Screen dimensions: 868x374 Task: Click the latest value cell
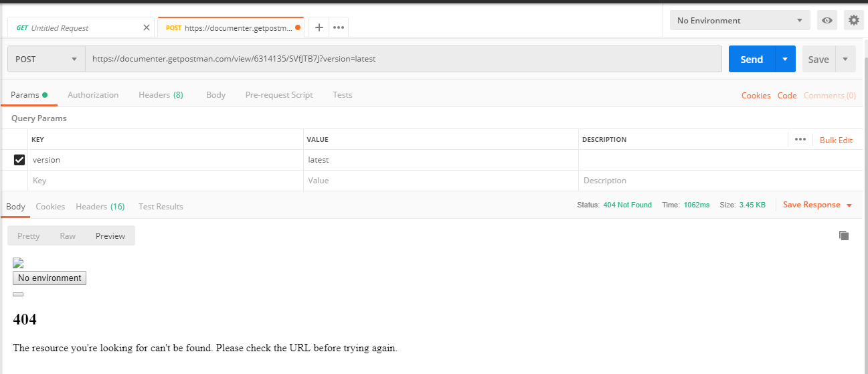[441, 160]
